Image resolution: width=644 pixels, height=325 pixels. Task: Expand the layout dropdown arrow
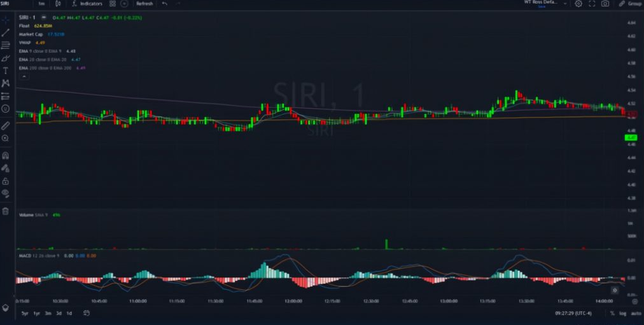pos(565,4)
